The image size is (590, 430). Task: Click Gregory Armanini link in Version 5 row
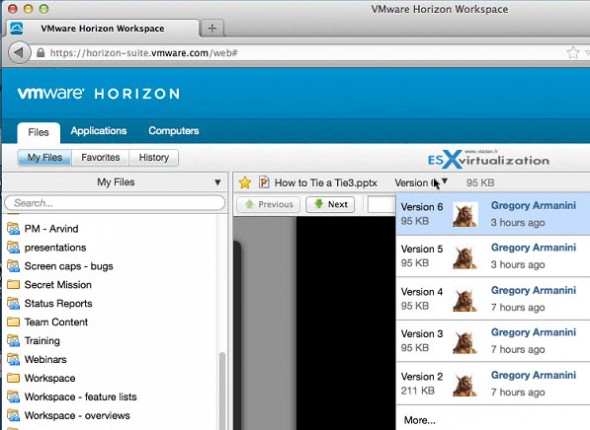coord(533,248)
